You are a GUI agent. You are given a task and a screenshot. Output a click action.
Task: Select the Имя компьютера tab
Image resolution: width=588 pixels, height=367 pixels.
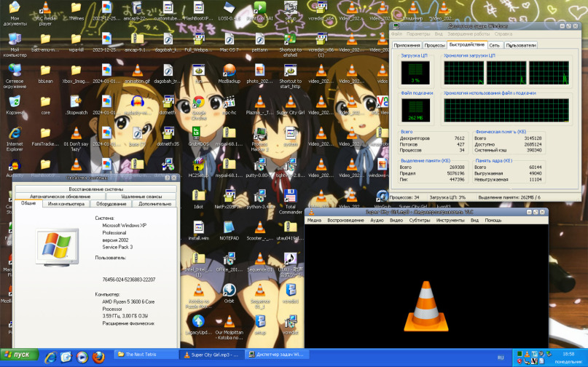66,204
